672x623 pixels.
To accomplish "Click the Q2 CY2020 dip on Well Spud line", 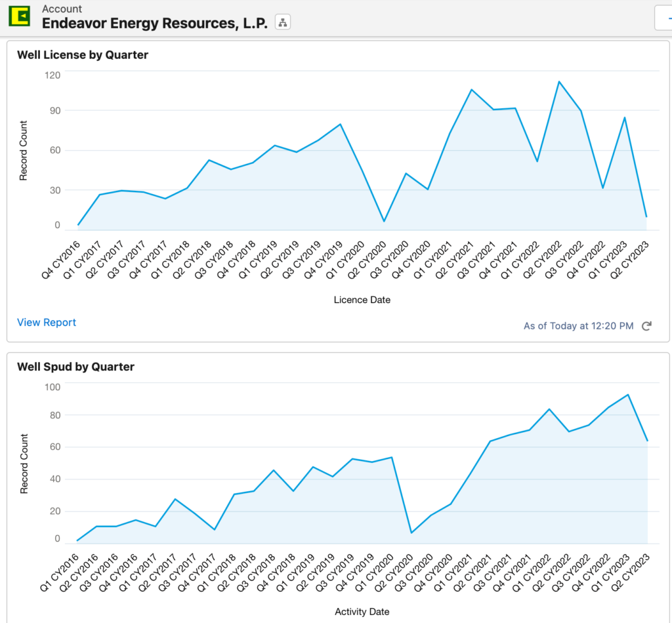I will (411, 533).
